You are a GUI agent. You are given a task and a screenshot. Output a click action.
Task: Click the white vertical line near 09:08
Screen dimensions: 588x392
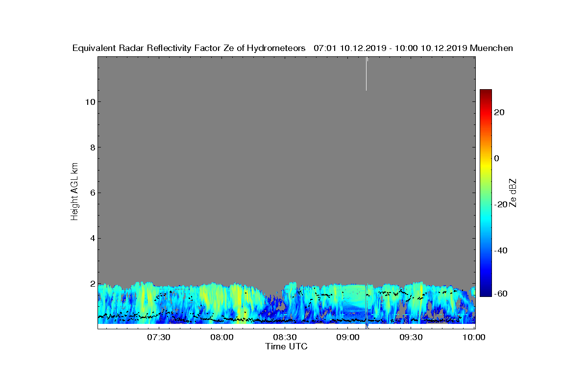click(366, 73)
